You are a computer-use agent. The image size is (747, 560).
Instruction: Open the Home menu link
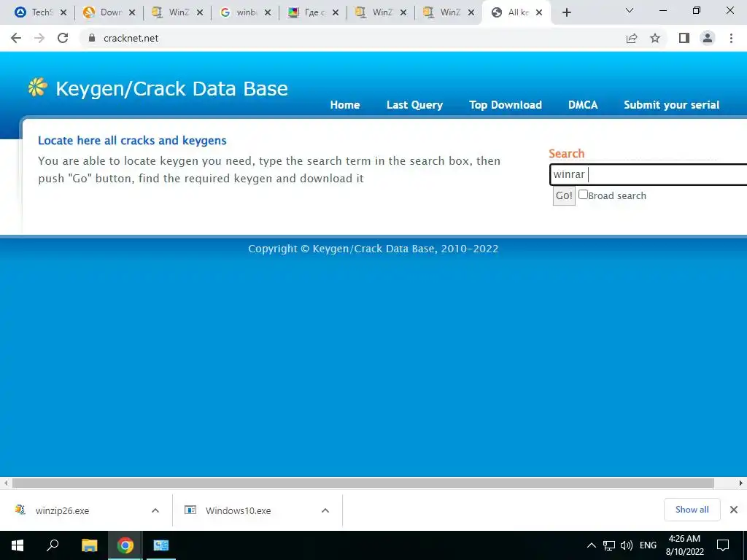pos(345,105)
